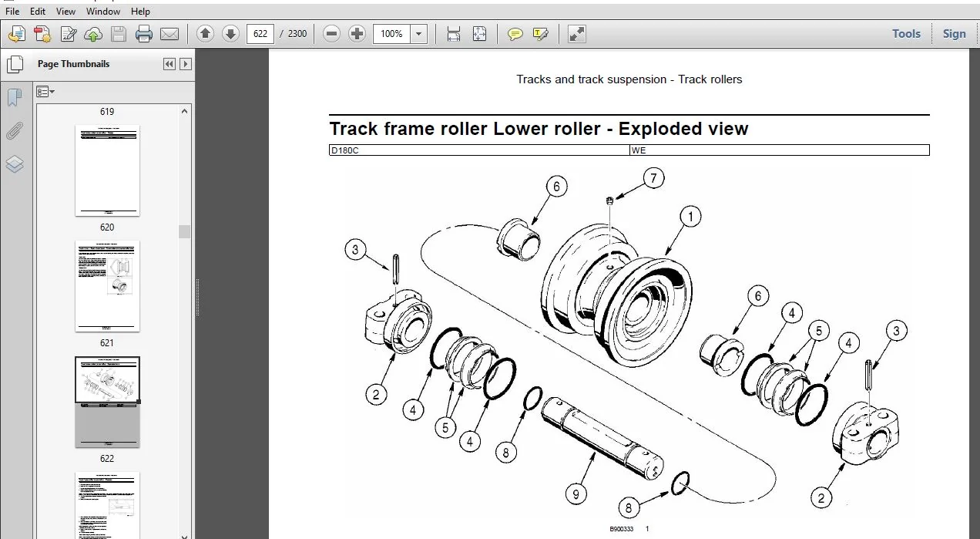
Task: Click thumbnail label '619'
Action: [x=107, y=112]
